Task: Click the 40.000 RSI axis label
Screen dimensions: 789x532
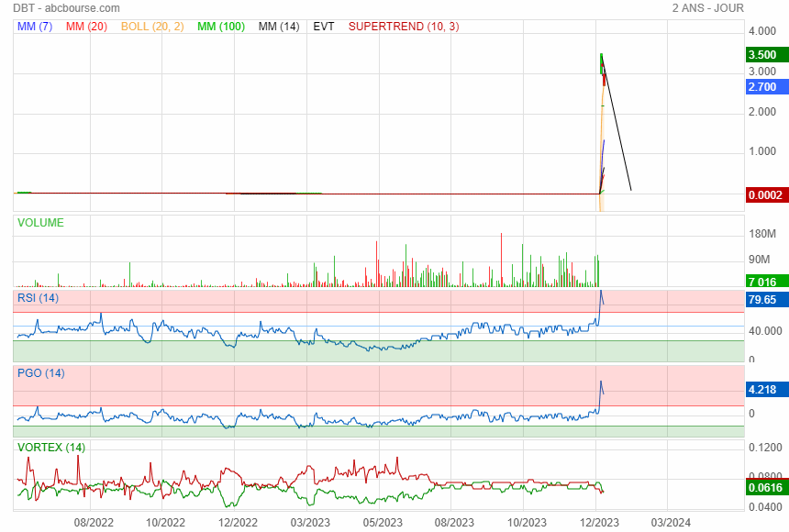Action: tap(765, 331)
